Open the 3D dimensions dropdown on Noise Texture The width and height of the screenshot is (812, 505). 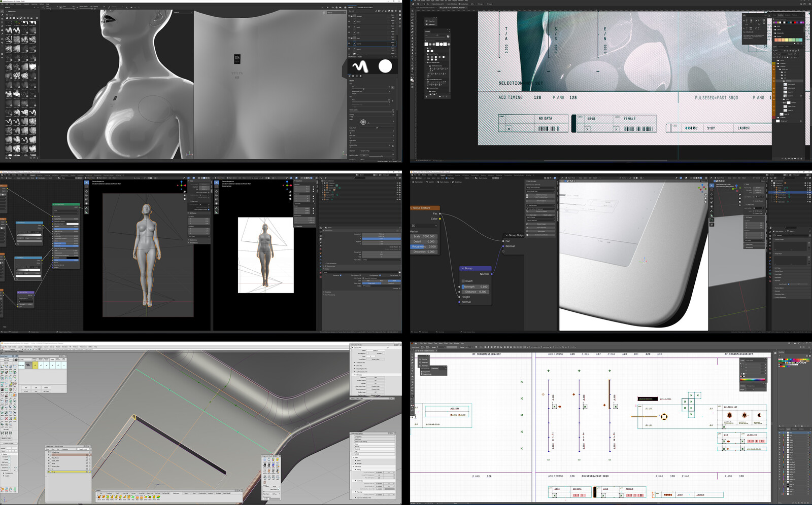[424, 226]
